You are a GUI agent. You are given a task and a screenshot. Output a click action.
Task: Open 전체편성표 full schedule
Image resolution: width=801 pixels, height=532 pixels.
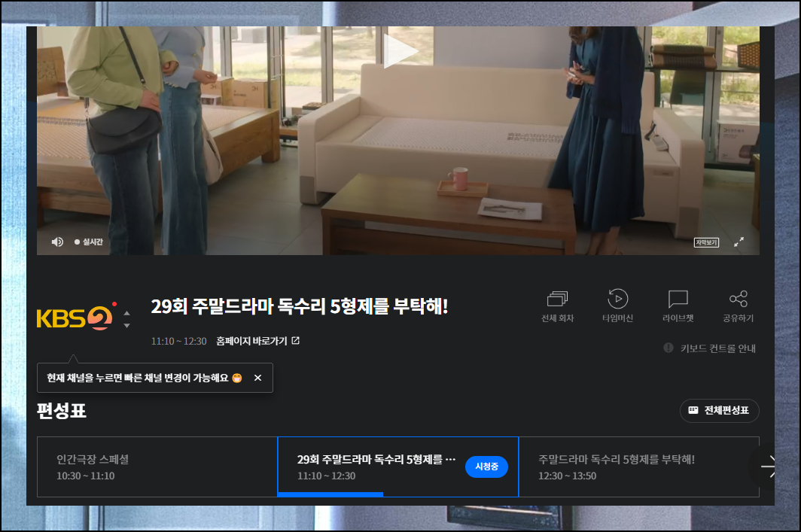[x=719, y=411]
